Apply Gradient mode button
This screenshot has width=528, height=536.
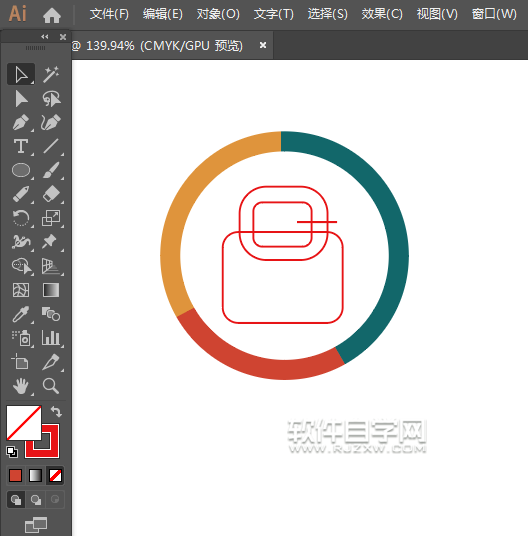pyautogui.click(x=36, y=475)
